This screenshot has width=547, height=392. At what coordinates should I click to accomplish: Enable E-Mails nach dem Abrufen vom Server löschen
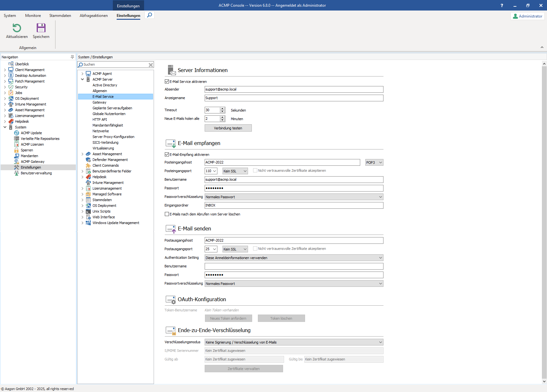(167, 214)
